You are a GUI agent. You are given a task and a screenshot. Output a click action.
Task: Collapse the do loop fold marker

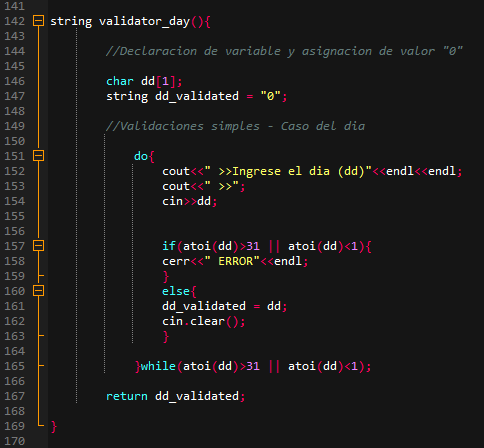tap(38, 156)
